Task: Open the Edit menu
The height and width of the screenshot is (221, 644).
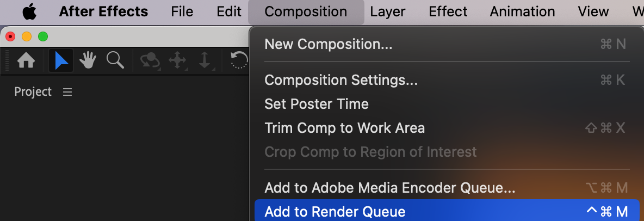Action: [229, 11]
